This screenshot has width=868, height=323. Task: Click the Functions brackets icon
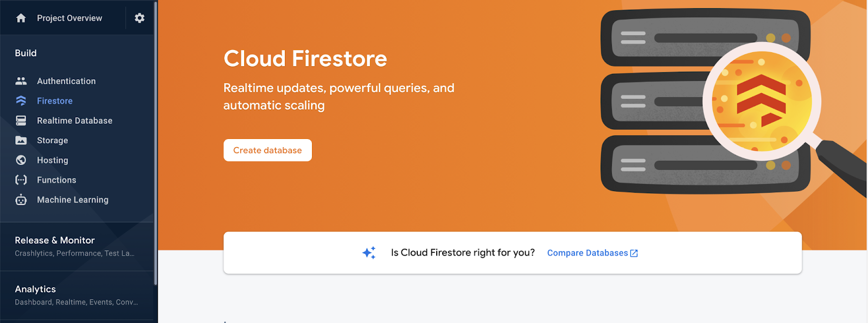(21, 180)
